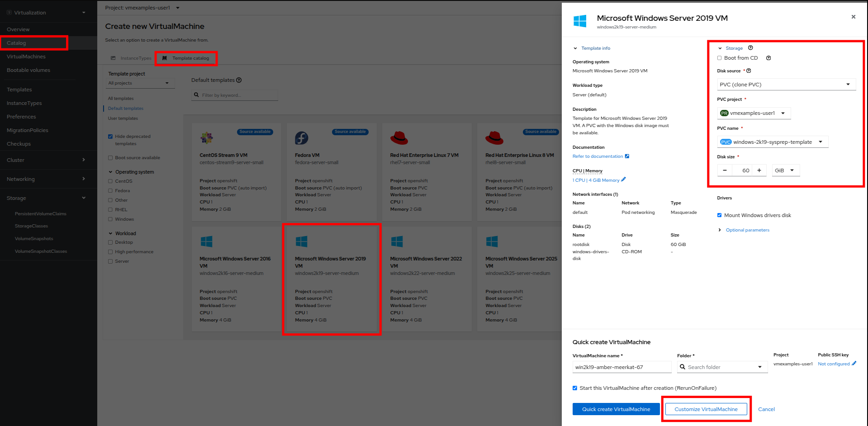Open the Disk source dropdown
The height and width of the screenshot is (426, 868).
(786, 85)
